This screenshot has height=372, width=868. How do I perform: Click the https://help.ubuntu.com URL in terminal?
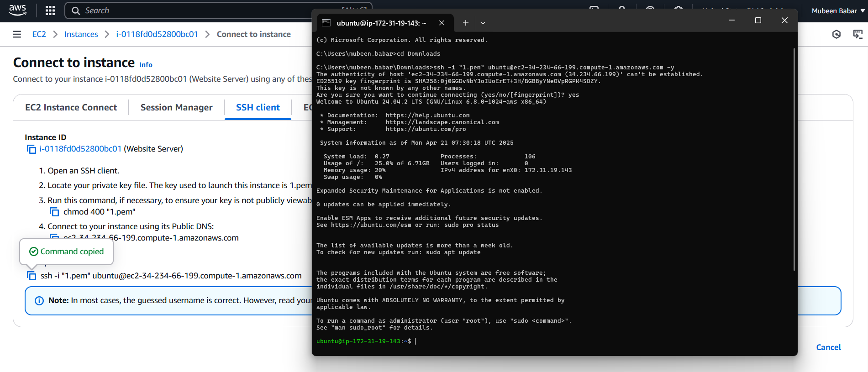click(x=427, y=115)
